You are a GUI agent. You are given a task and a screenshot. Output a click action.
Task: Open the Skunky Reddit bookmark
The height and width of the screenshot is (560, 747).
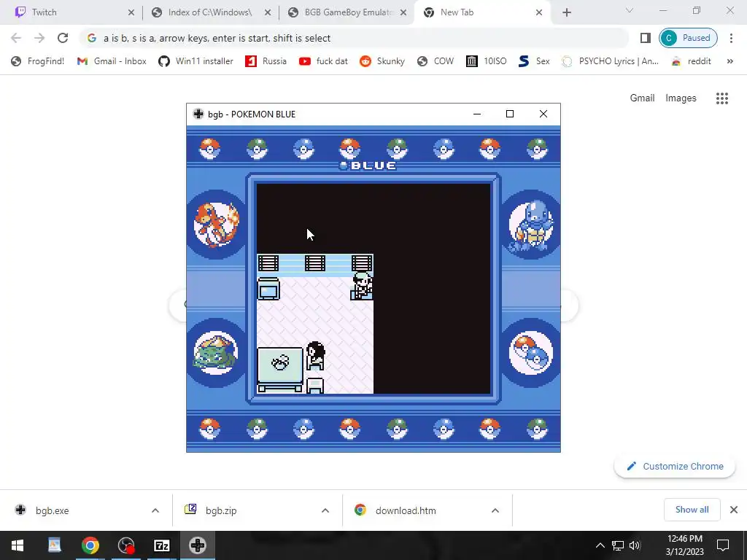(382, 61)
